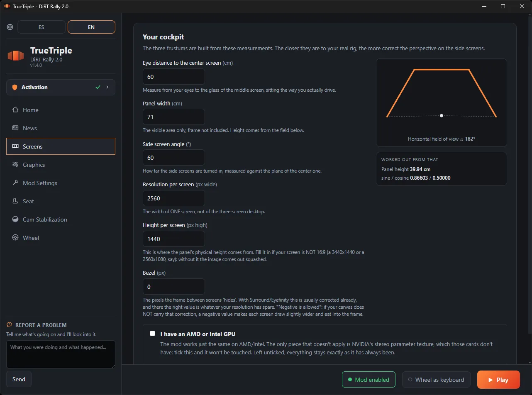This screenshot has width=532, height=395.
Task: Click the News newspaper icon
Action: 15,128
